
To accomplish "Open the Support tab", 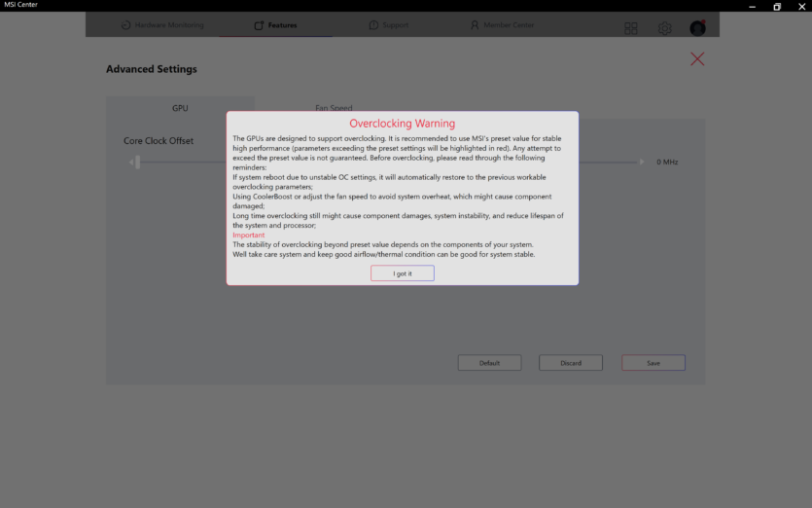I will [388, 25].
